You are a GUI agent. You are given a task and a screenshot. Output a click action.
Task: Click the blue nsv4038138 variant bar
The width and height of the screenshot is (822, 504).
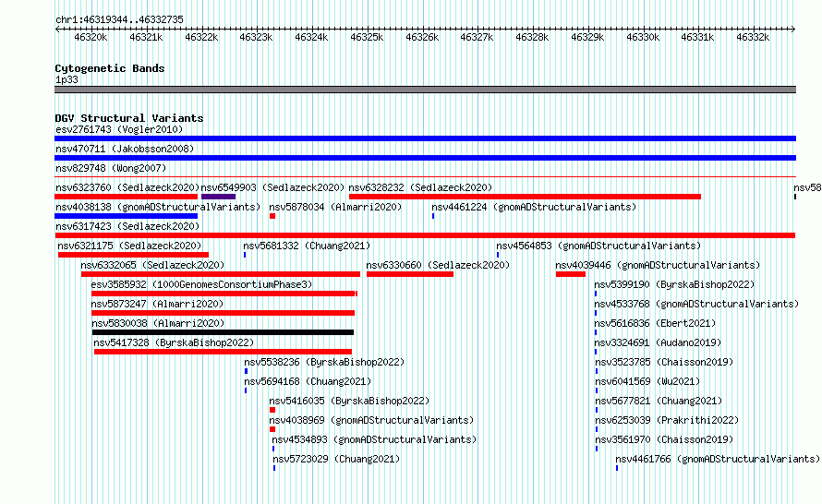pyautogui.click(x=126, y=216)
